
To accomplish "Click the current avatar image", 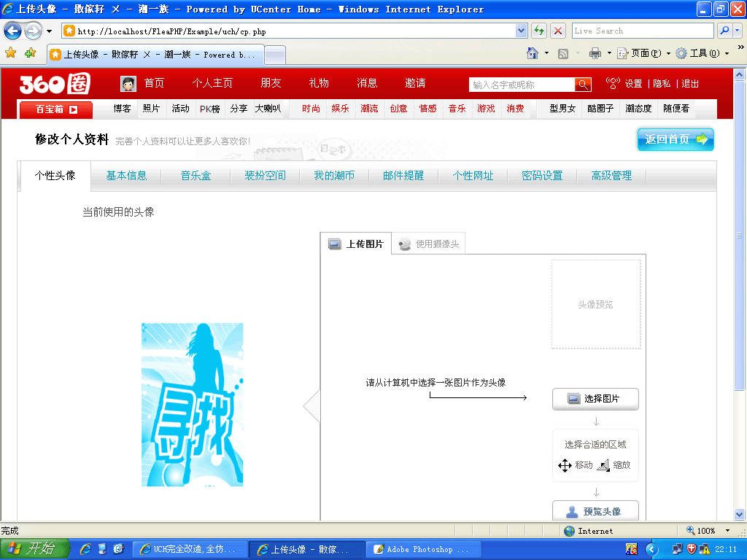I will pos(193,405).
